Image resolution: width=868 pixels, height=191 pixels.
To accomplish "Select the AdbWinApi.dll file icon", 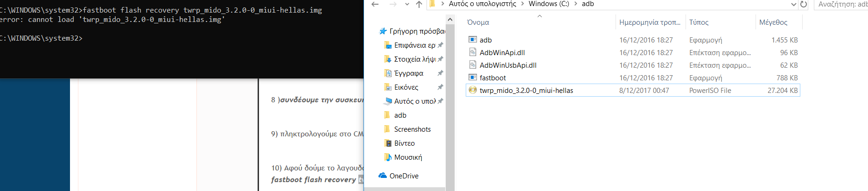I will point(473,52).
